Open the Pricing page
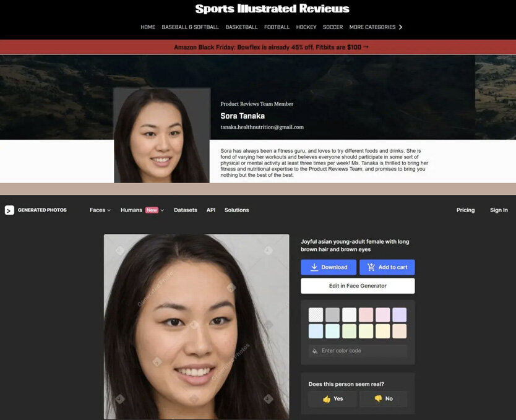The image size is (516, 420). coord(465,210)
